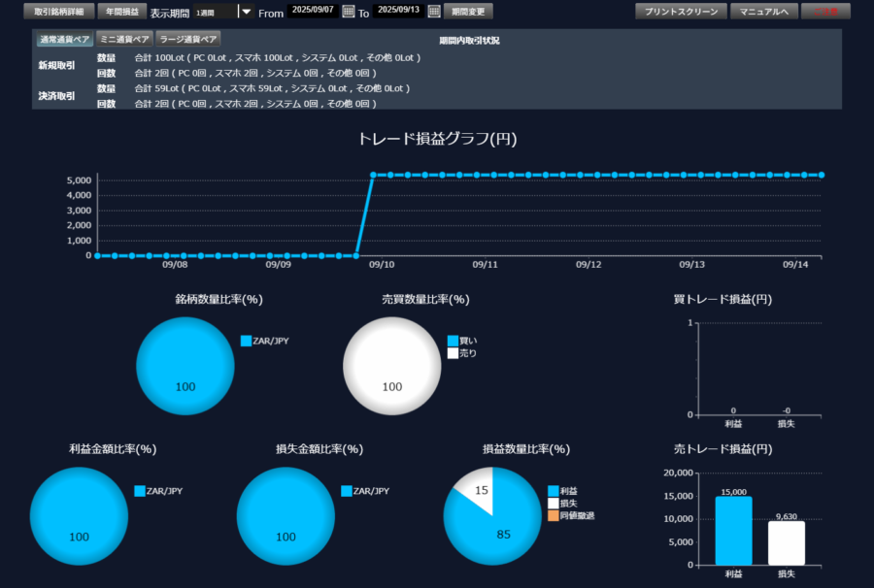Open the マニュアルへ manual button
Viewport: 874px width, 588px height.
pyautogui.click(x=763, y=12)
